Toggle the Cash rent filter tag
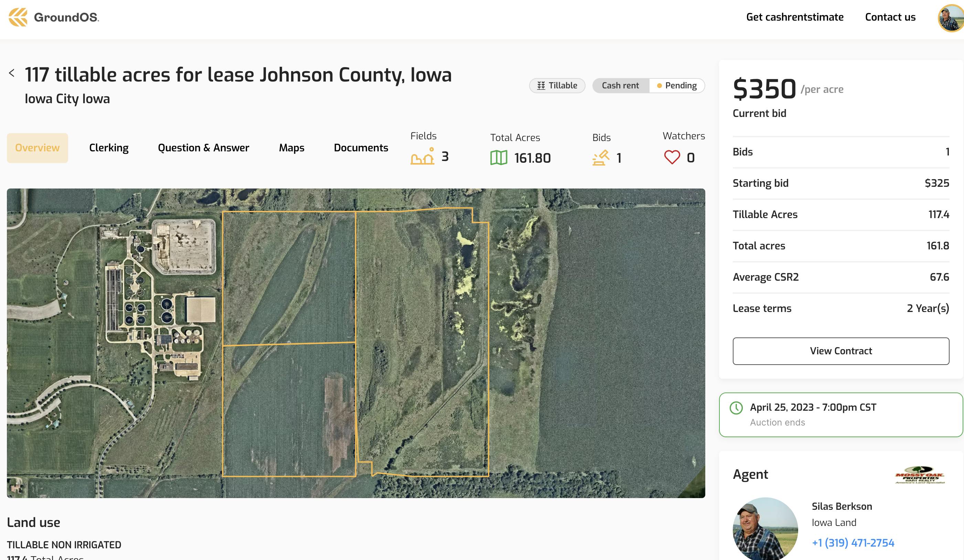 [x=619, y=85]
